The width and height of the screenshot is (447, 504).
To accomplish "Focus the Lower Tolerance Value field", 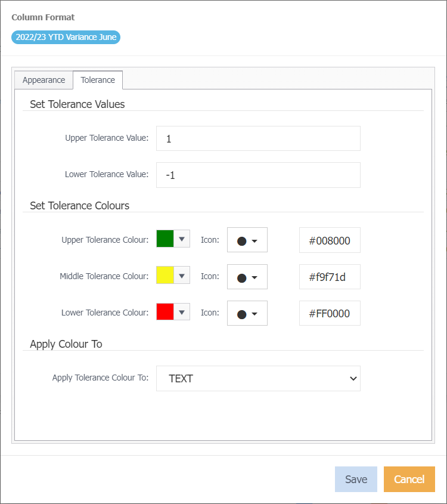I will [x=258, y=175].
